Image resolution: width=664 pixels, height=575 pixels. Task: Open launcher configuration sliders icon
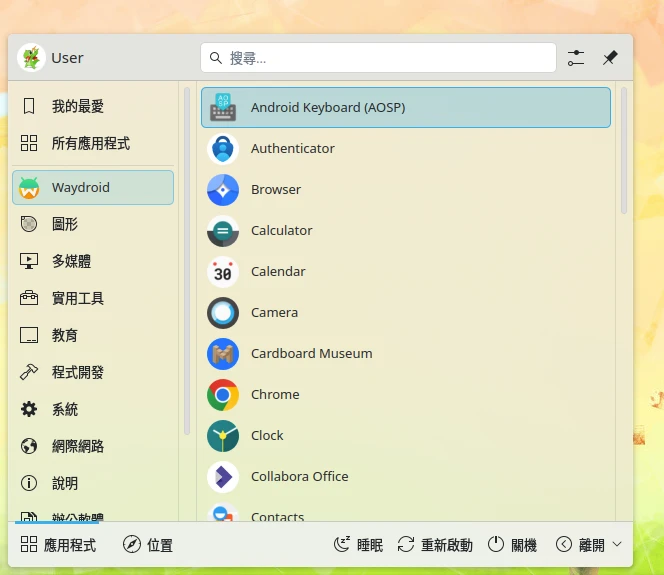(x=576, y=58)
